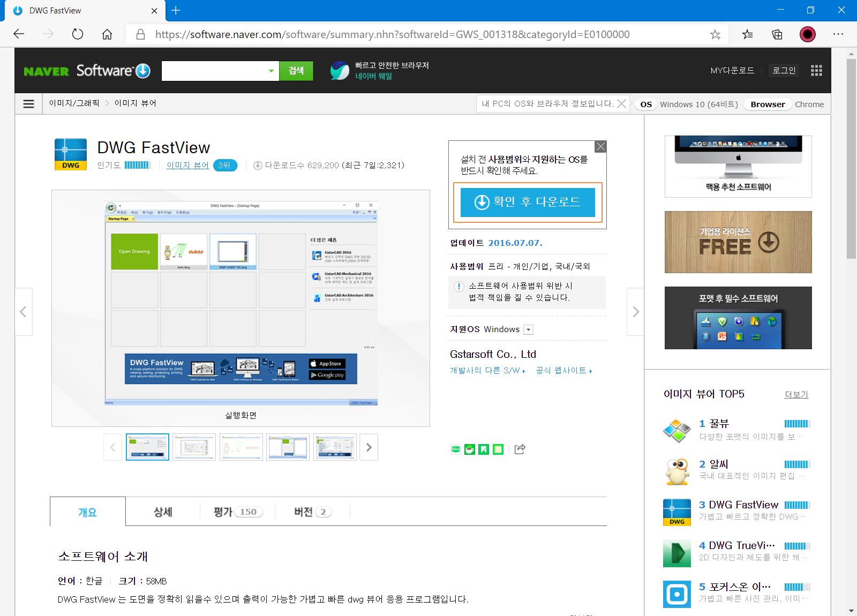Click the green 검색 button
This screenshot has width=857, height=616.
(296, 71)
